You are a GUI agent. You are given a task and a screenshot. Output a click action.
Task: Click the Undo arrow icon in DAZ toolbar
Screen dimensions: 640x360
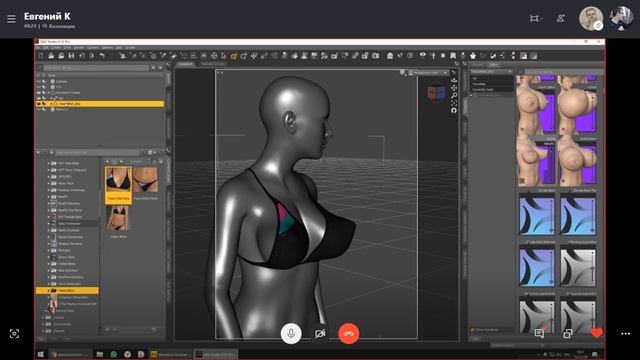[102, 56]
